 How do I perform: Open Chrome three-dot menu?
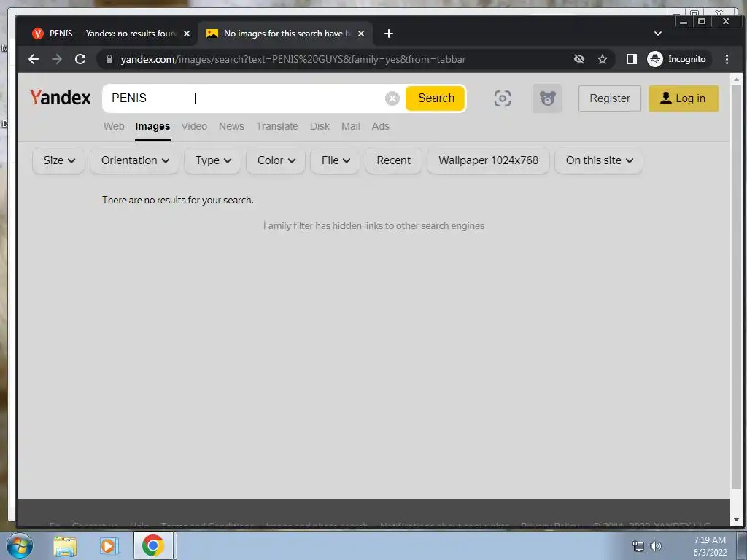pos(727,59)
